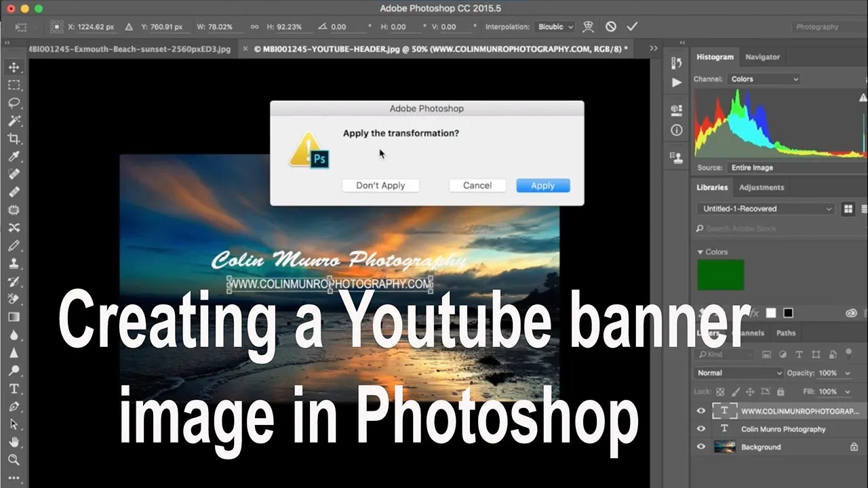The width and height of the screenshot is (868, 488).
Task: Show library items in grid view
Action: coord(848,209)
